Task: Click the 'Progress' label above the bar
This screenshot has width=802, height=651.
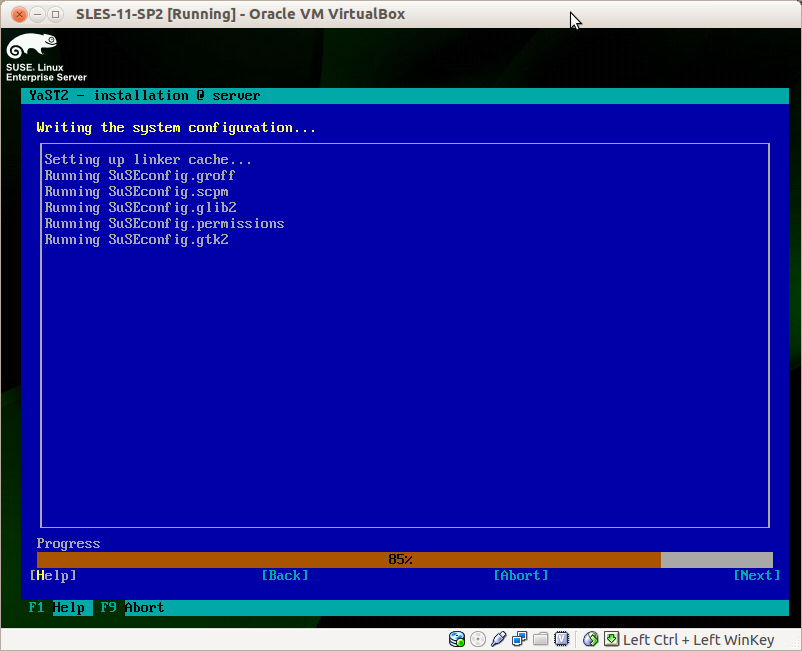Action: [69, 544]
